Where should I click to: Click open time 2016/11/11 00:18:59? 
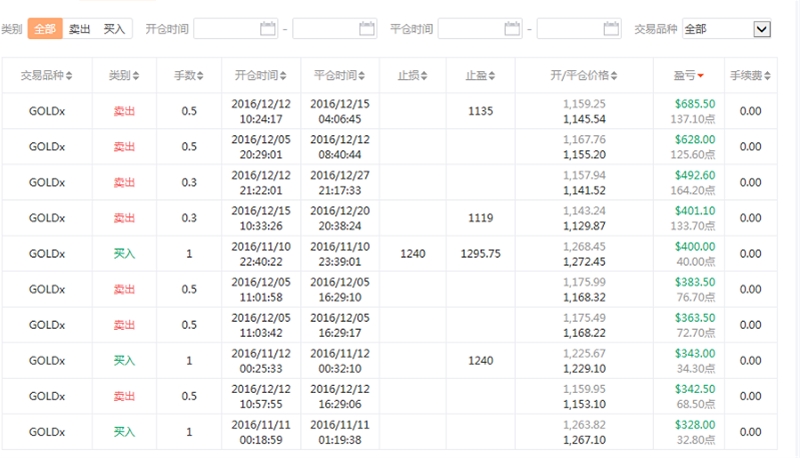click(261, 432)
